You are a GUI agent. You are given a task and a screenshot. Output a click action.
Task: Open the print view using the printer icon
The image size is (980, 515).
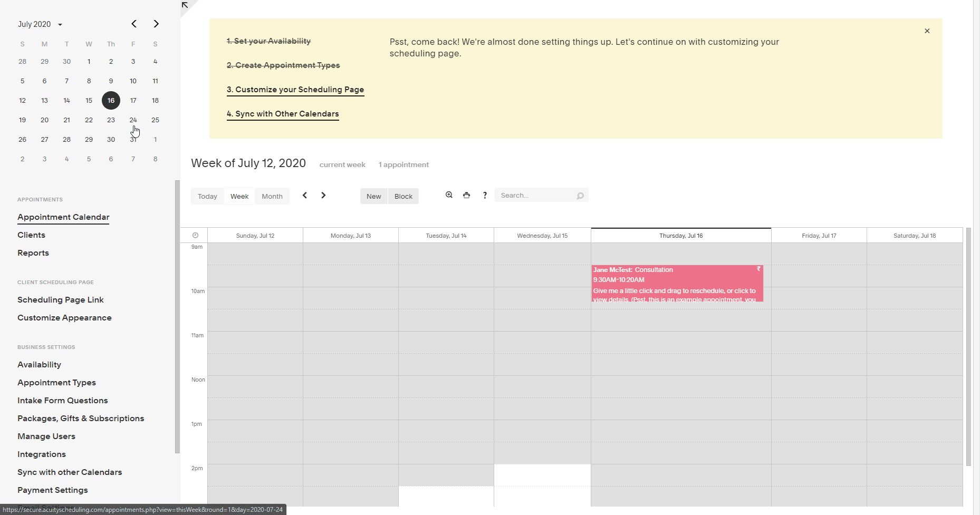pyautogui.click(x=466, y=195)
